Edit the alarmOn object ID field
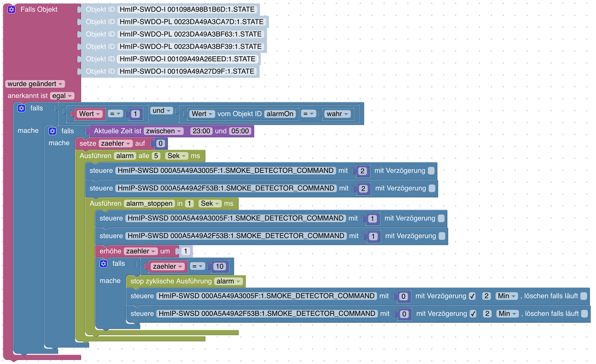Image resolution: width=596 pixels, height=364 pixels. (x=280, y=114)
